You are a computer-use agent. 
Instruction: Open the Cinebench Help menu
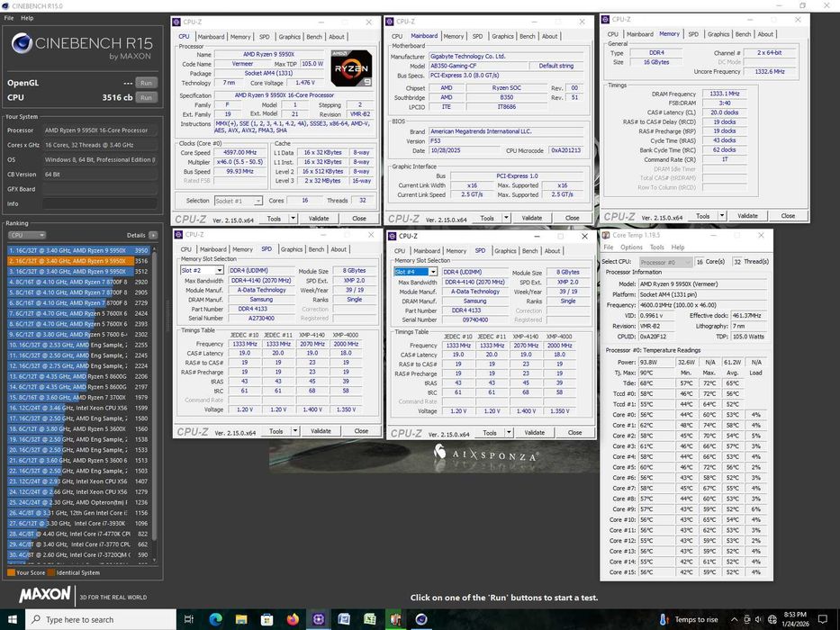tap(27, 18)
